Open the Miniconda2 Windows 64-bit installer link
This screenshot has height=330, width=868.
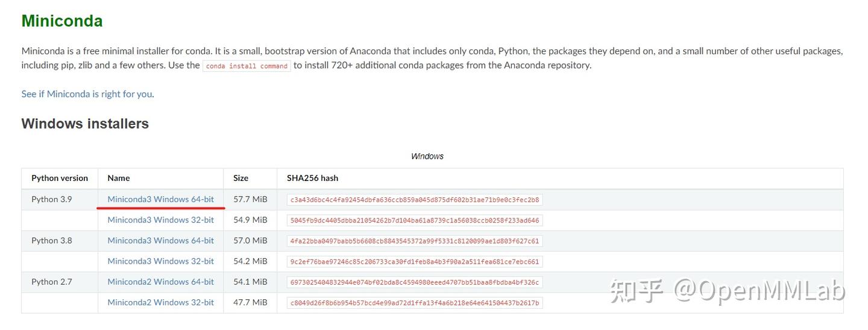(x=160, y=282)
